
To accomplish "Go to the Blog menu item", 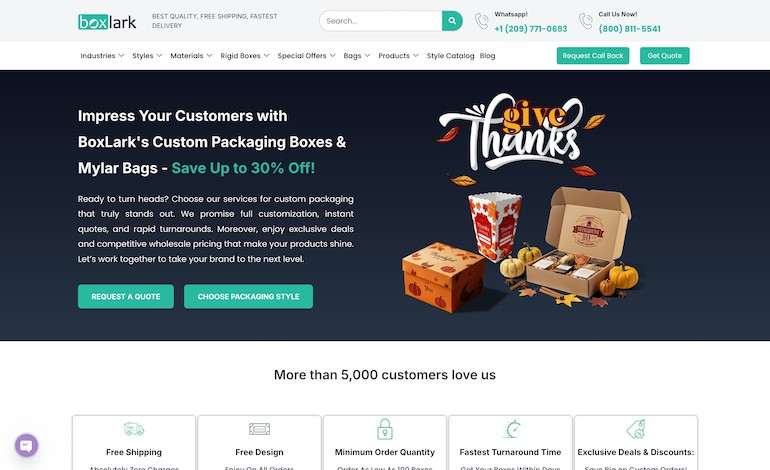I will click(487, 56).
